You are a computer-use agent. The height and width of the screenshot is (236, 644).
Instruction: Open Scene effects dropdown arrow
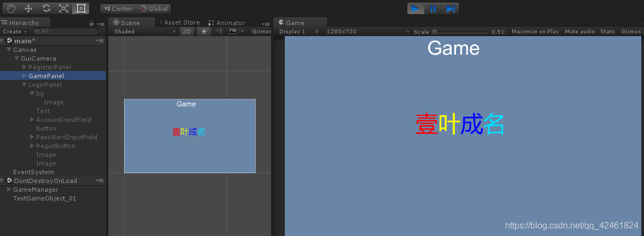(242, 32)
